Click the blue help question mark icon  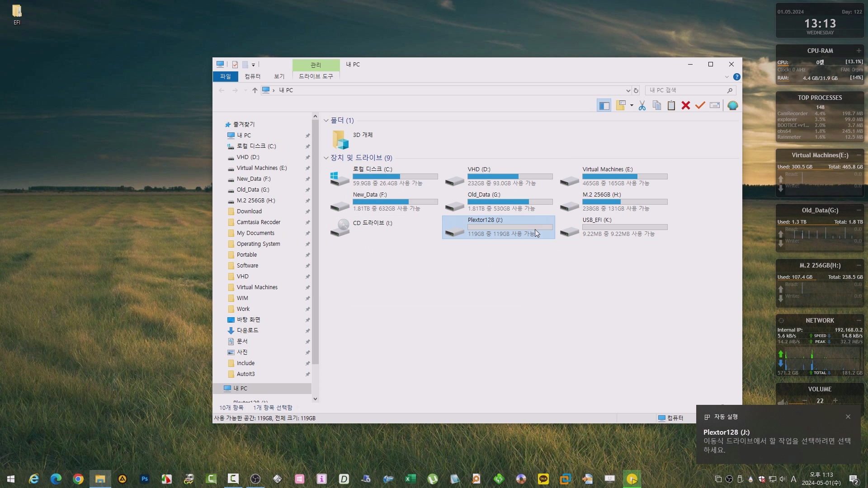point(737,77)
